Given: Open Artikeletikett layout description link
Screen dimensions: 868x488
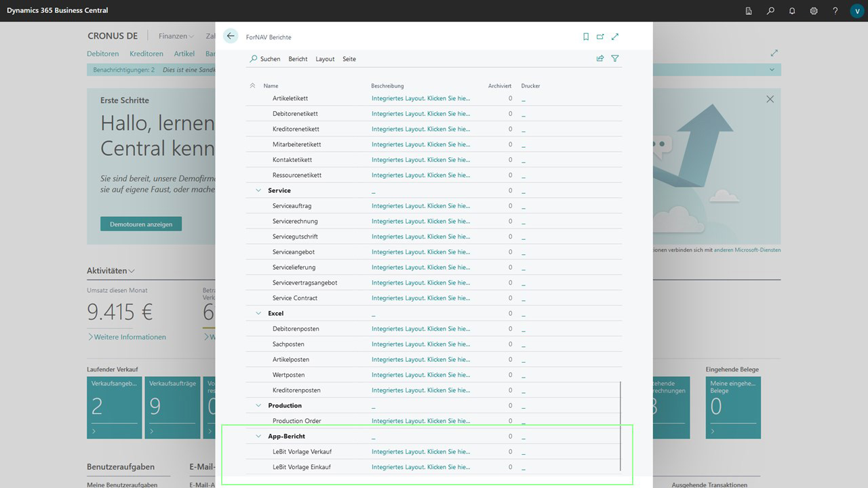Looking at the screenshot, I should (x=420, y=98).
